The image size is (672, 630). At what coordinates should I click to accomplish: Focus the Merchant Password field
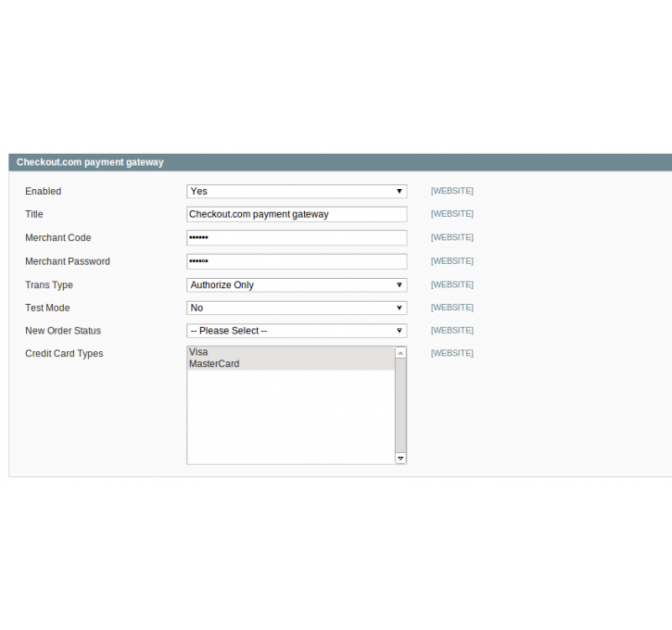pyautogui.click(x=297, y=261)
